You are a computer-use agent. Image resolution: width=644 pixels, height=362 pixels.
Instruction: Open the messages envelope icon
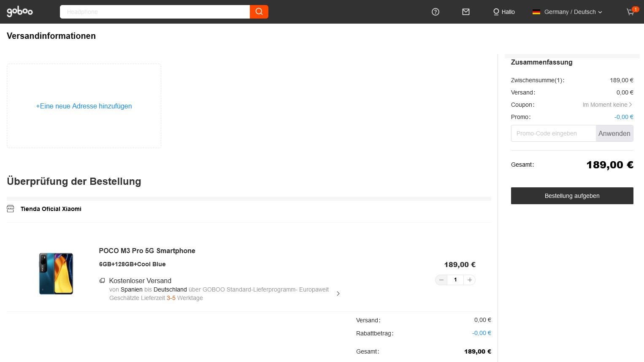click(x=466, y=12)
